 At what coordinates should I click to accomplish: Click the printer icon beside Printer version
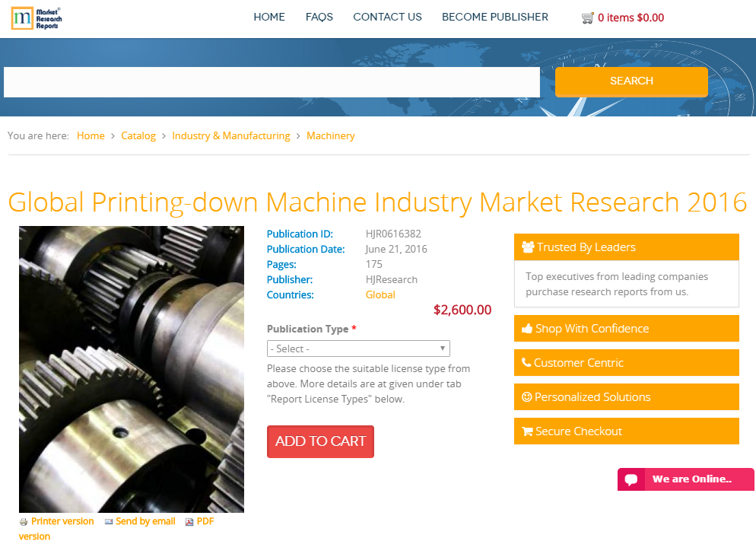(x=24, y=522)
